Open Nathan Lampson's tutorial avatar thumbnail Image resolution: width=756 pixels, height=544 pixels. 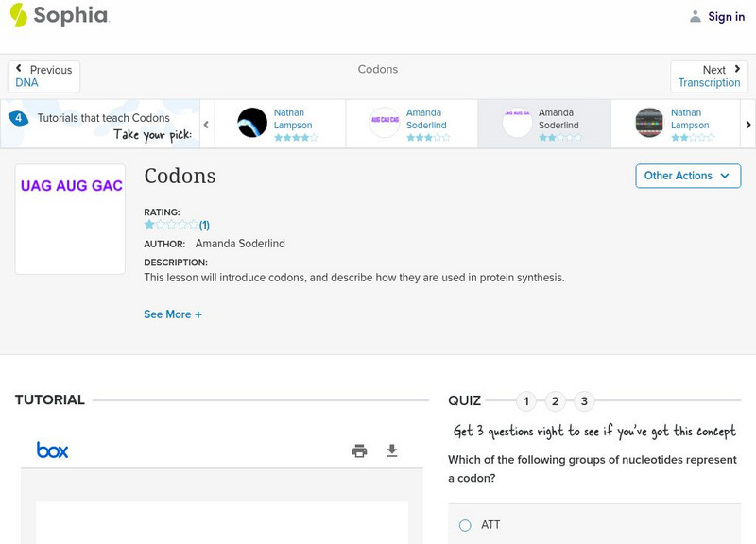click(250, 121)
